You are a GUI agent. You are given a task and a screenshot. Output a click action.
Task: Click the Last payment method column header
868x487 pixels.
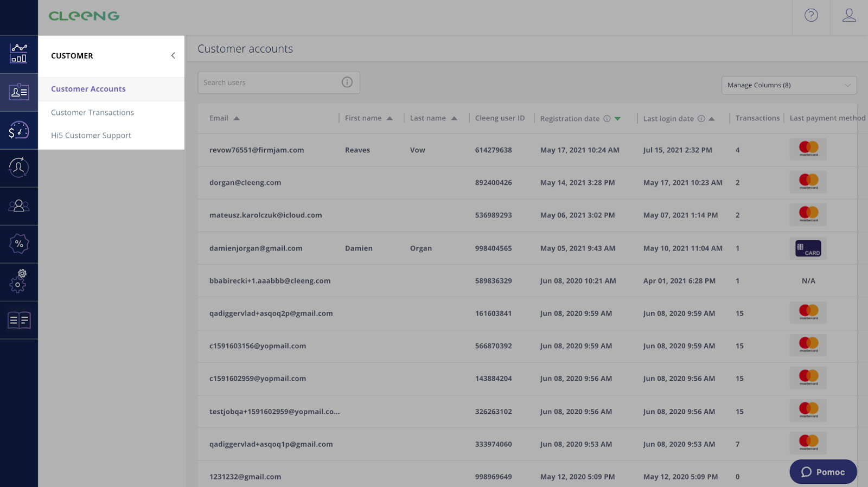(x=828, y=118)
